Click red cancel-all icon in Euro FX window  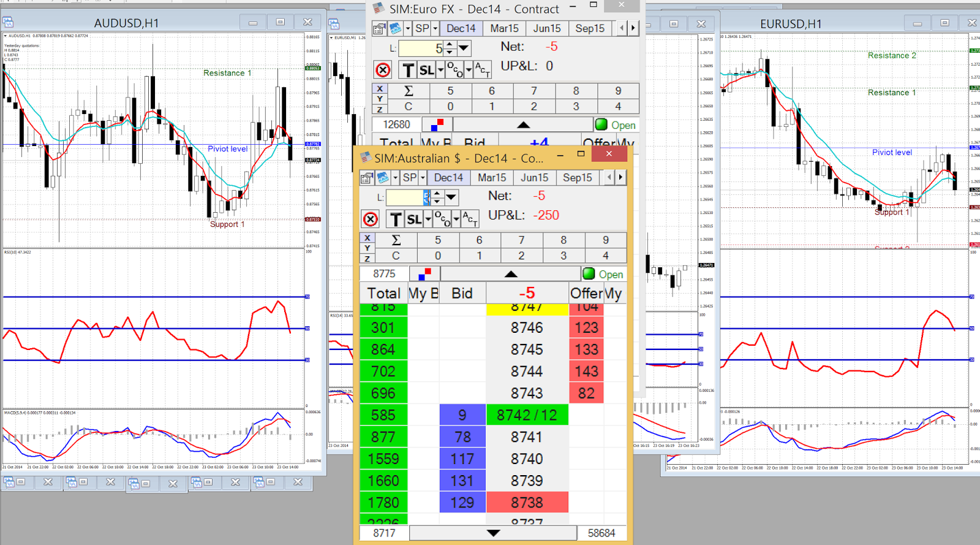tap(383, 70)
